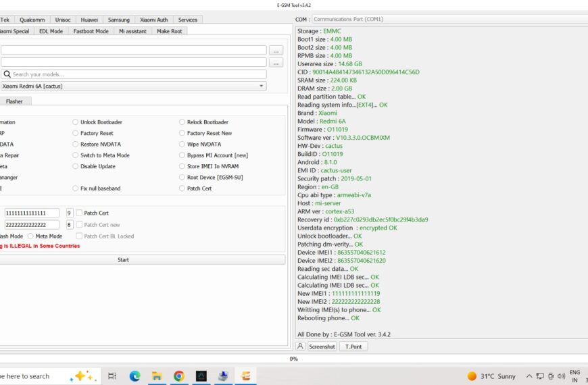Click the ENG IN language indicator

574,376
